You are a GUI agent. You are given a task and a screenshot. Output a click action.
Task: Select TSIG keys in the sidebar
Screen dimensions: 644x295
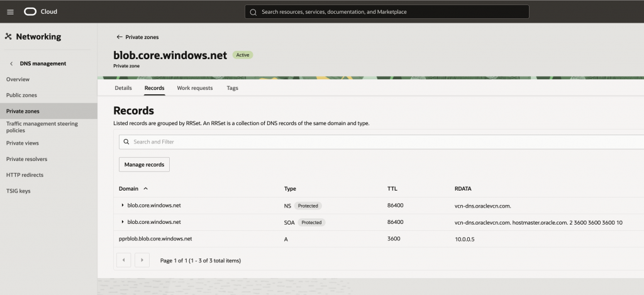pos(18,191)
